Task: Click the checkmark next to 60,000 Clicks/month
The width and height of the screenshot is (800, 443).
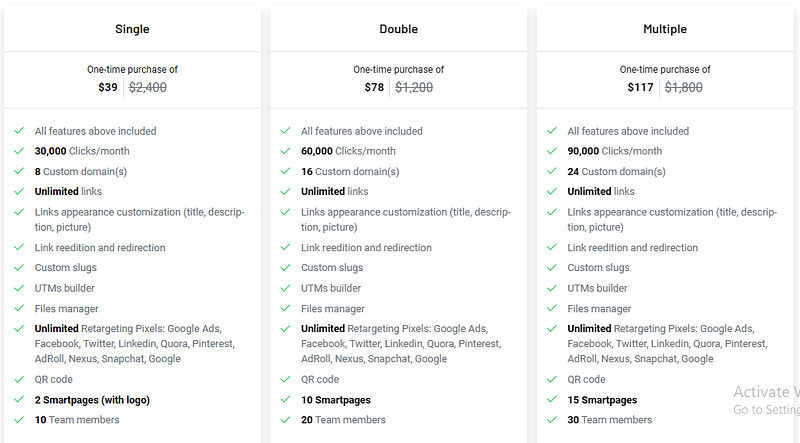Action: coord(286,151)
